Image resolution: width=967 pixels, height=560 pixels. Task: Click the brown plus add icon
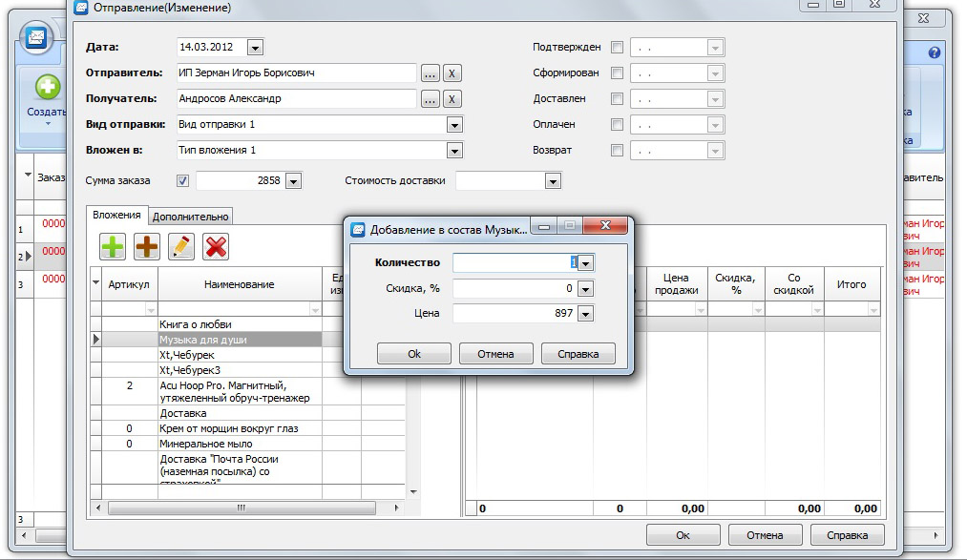tap(147, 246)
